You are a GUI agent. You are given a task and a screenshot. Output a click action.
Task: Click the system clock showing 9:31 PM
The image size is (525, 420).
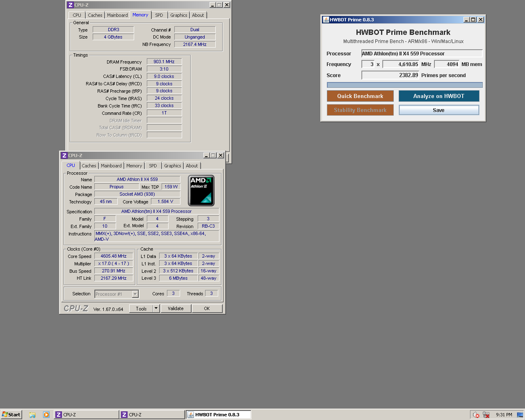click(x=504, y=415)
